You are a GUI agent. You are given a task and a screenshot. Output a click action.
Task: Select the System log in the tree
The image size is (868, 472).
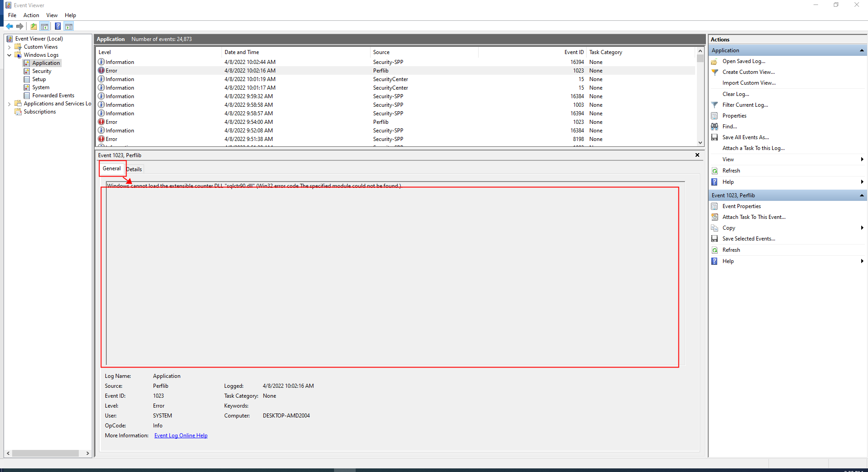tap(41, 87)
